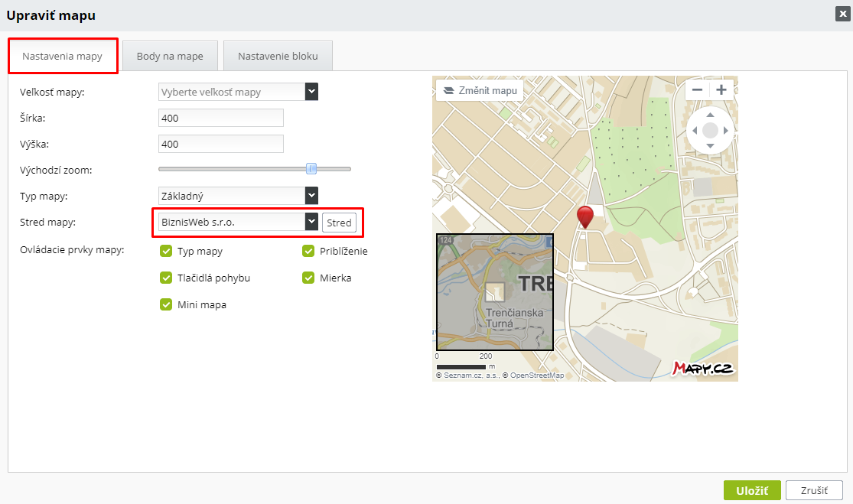Screen dimensions: 853x504
Task: Disable the Mini mapa checkbox
Action: click(166, 304)
